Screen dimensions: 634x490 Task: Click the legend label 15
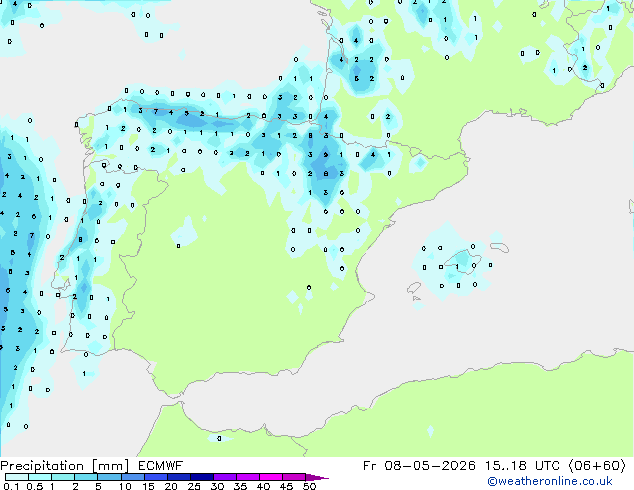click(148, 486)
